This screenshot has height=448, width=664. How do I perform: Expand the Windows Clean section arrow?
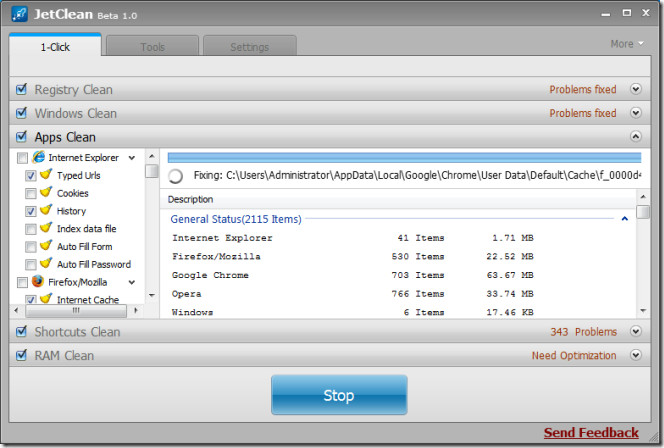[636, 113]
